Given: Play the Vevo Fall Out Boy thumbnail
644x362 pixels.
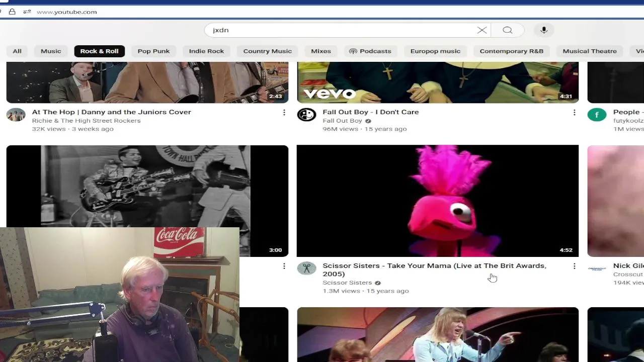Looking at the screenshot, I should pyautogui.click(x=438, y=82).
